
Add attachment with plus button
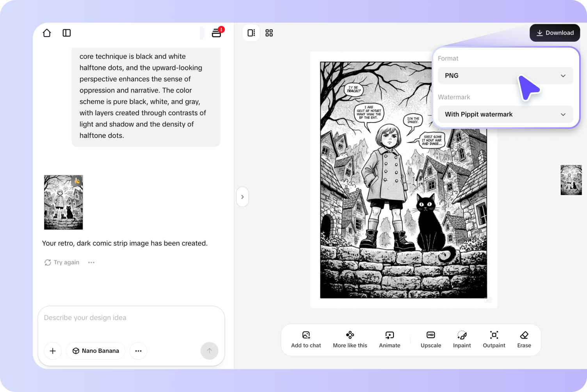point(53,351)
